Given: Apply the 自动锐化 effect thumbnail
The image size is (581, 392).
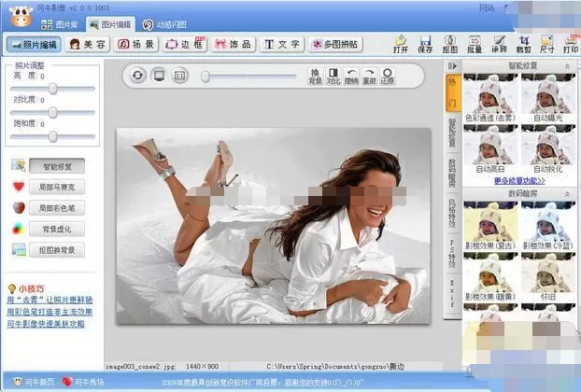Looking at the screenshot, I should click(548, 145).
